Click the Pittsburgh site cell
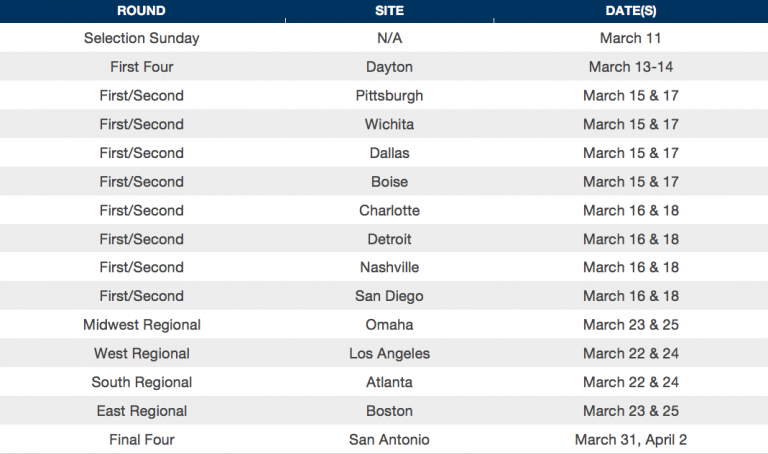This screenshot has width=768, height=454. pyautogui.click(x=389, y=96)
